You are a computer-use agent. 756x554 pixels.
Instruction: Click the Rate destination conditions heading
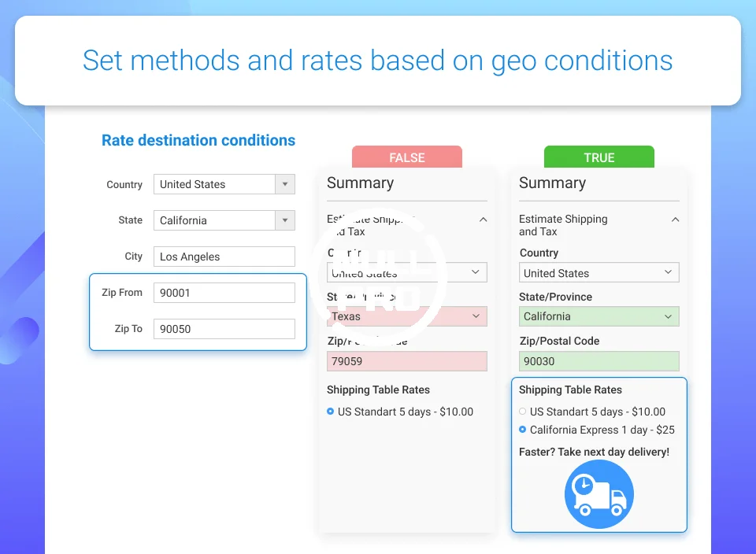point(198,141)
